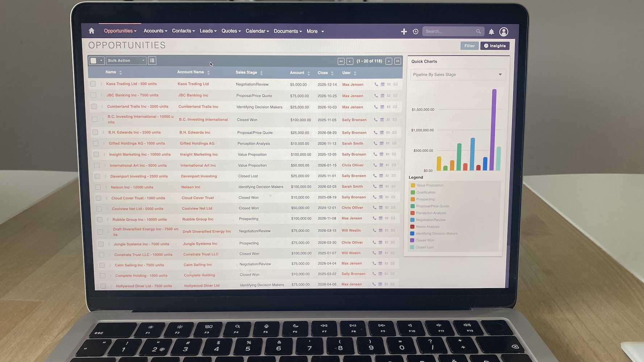Check the checkbox on the Kaos Trading row
Viewport: 644px width, 362px height.
pos(93,84)
